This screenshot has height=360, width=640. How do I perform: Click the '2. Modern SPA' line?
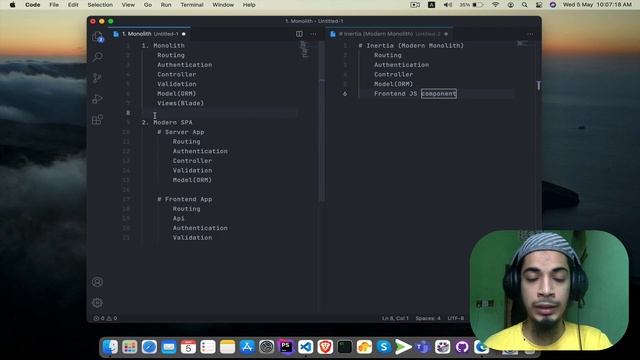click(x=167, y=122)
